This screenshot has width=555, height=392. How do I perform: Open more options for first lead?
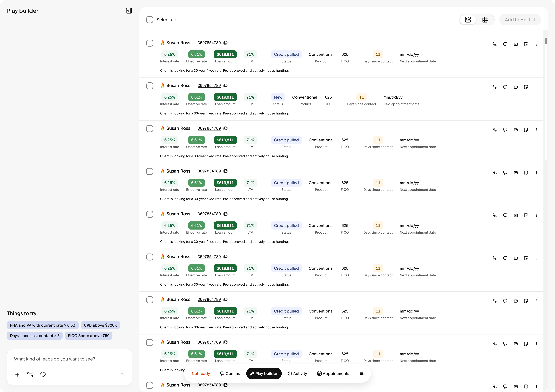(x=536, y=44)
